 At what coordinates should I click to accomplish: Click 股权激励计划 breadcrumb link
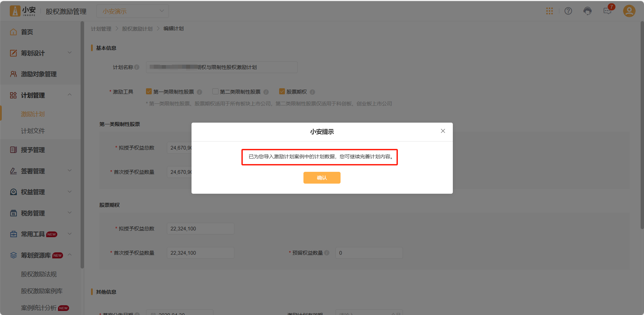click(x=137, y=29)
